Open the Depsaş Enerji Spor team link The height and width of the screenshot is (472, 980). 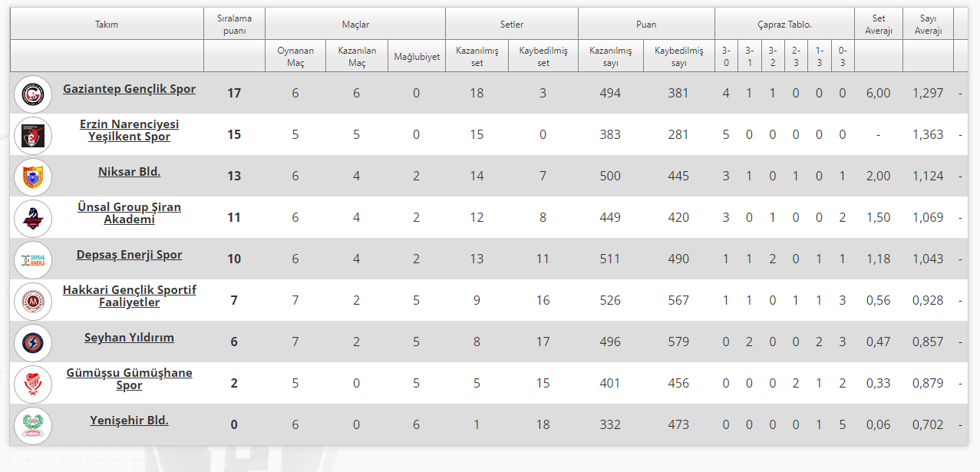(129, 255)
